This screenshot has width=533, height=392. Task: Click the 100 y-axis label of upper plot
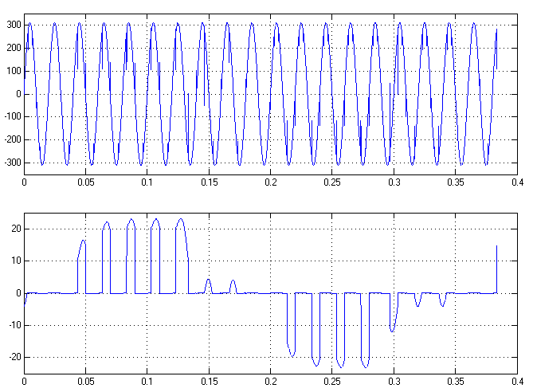point(14,71)
